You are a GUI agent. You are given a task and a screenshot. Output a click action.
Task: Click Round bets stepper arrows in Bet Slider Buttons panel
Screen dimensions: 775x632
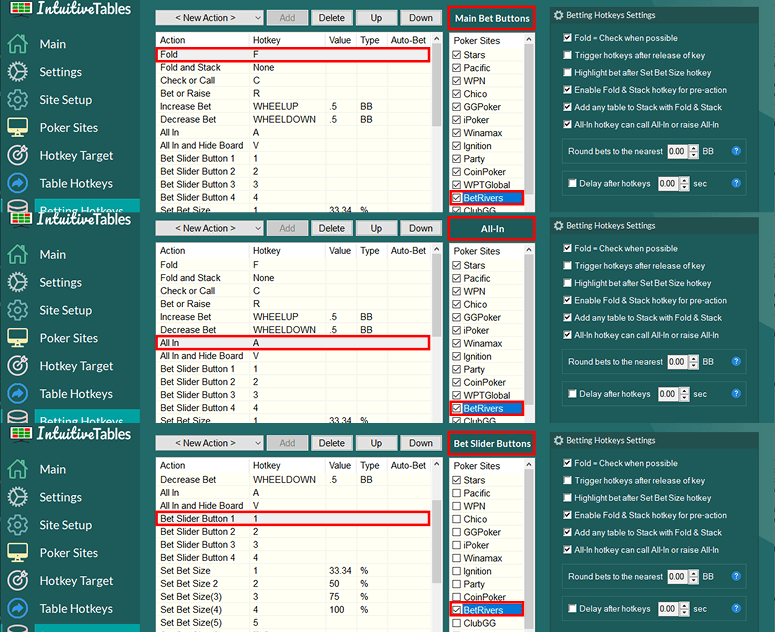pos(694,576)
